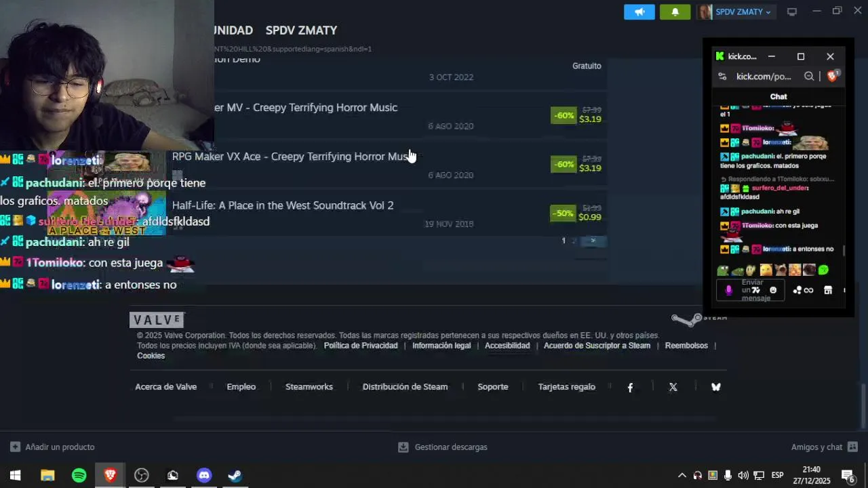Image resolution: width=868 pixels, height=488 pixels.
Task: Click zoom magnifier icon in Kick window
Action: pyautogui.click(x=809, y=77)
